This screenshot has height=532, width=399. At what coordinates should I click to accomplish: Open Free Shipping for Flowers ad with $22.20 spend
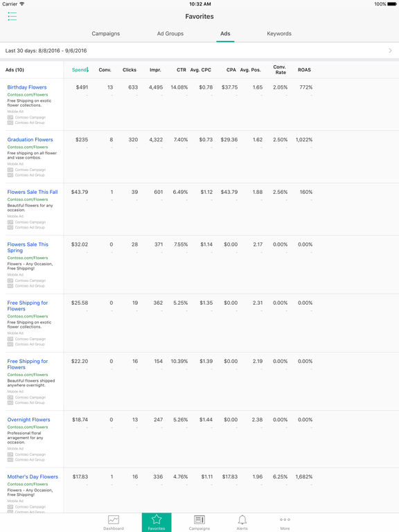coord(28,364)
